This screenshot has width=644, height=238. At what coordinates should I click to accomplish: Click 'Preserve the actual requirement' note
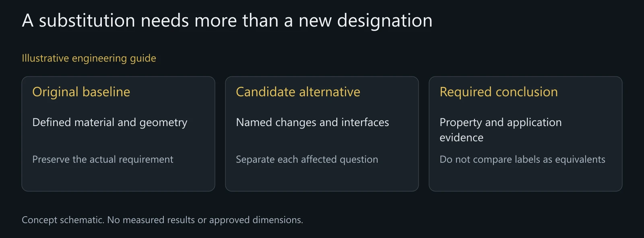pos(103,160)
